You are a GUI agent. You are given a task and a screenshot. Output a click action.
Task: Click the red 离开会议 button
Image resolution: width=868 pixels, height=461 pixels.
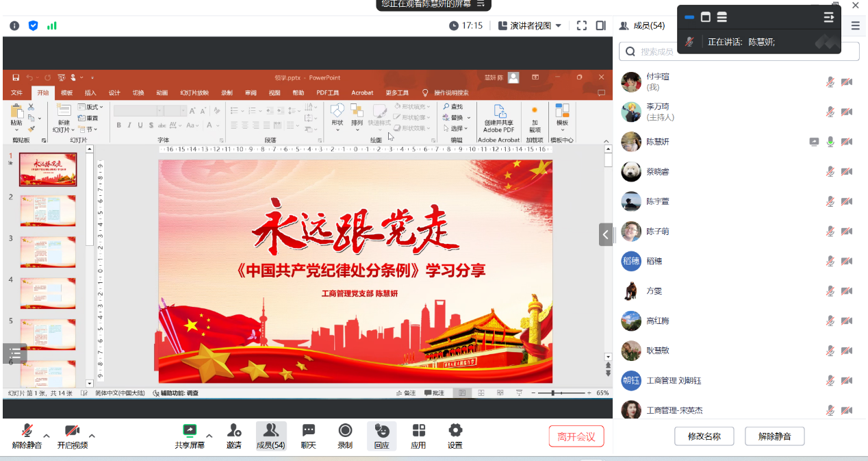click(x=576, y=436)
